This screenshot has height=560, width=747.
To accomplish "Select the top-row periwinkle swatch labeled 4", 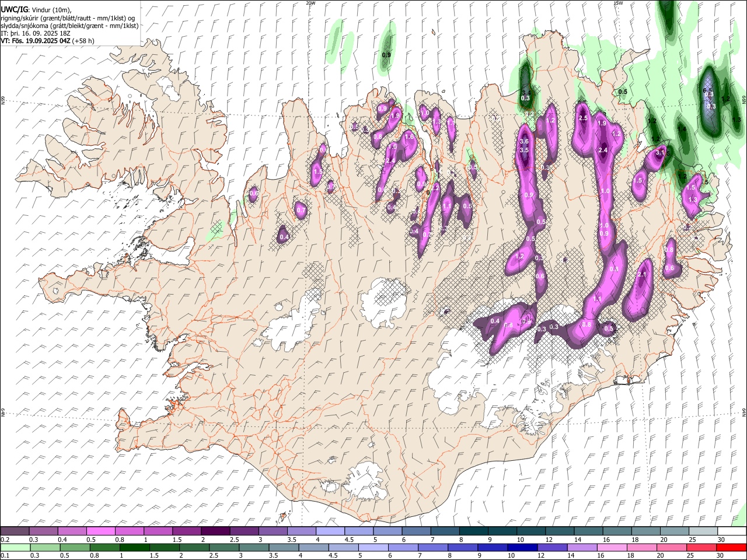I will pos(330,531).
